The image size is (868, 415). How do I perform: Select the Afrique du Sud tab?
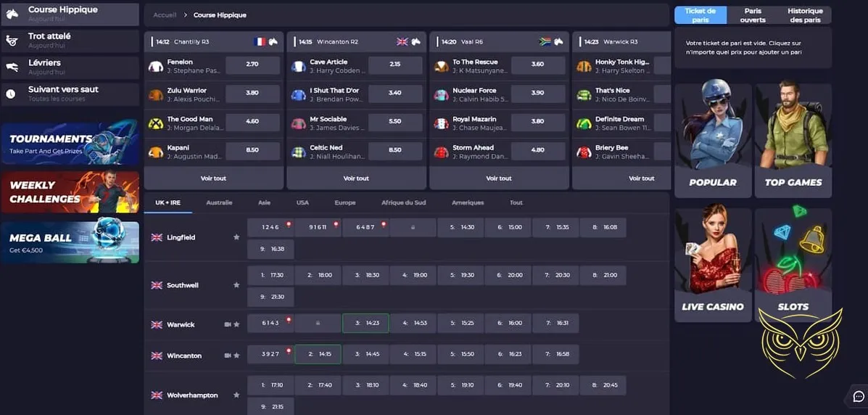click(404, 203)
